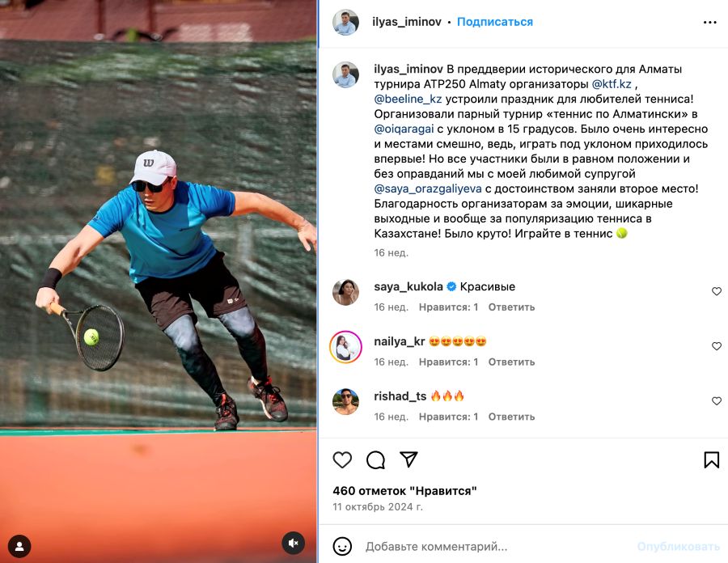This screenshot has height=563, width=728.
Task: Open comments via speech bubble icon
Action: point(375,460)
